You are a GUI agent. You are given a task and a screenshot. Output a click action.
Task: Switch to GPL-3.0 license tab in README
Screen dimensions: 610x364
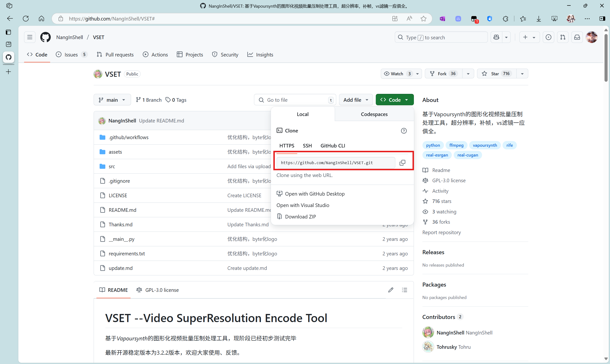(x=158, y=290)
